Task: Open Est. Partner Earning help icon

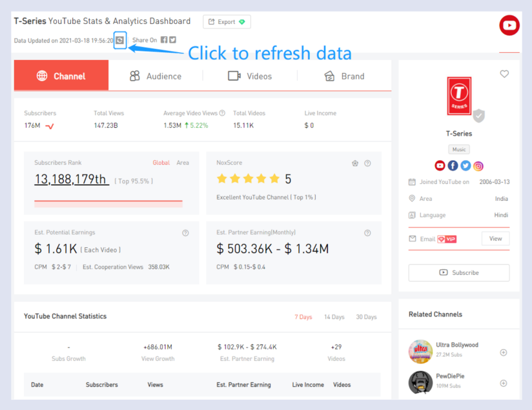Action: [x=367, y=233]
